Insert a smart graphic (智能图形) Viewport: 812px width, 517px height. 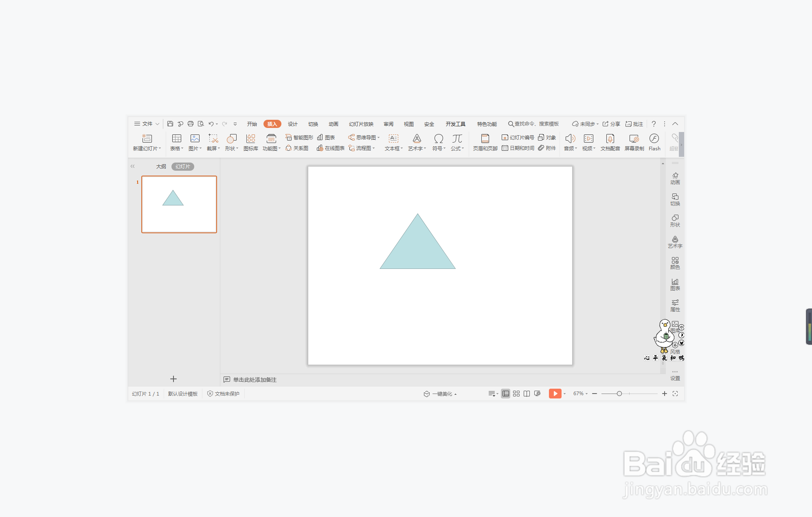click(299, 137)
